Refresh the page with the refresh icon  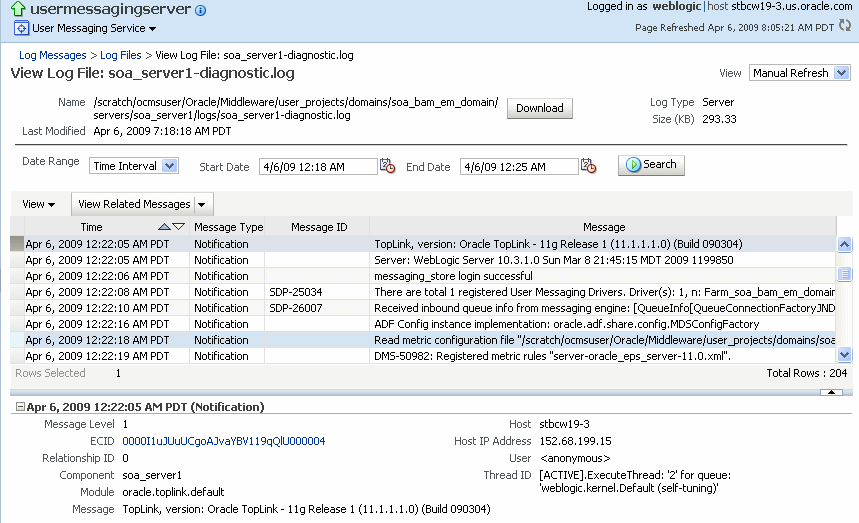[x=845, y=26]
